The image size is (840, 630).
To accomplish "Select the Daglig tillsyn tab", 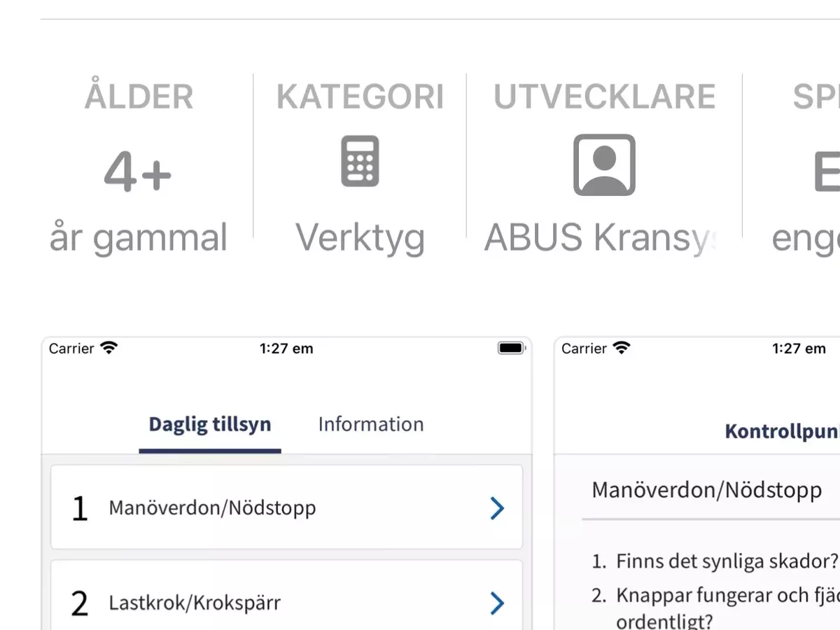I will click(x=210, y=424).
